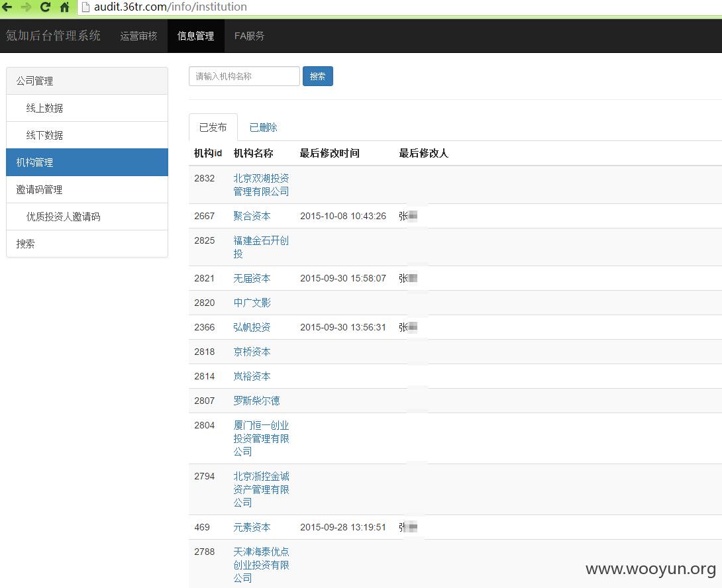Open the 无届资本 institution link
The height and width of the screenshot is (588, 722).
pyautogui.click(x=252, y=278)
